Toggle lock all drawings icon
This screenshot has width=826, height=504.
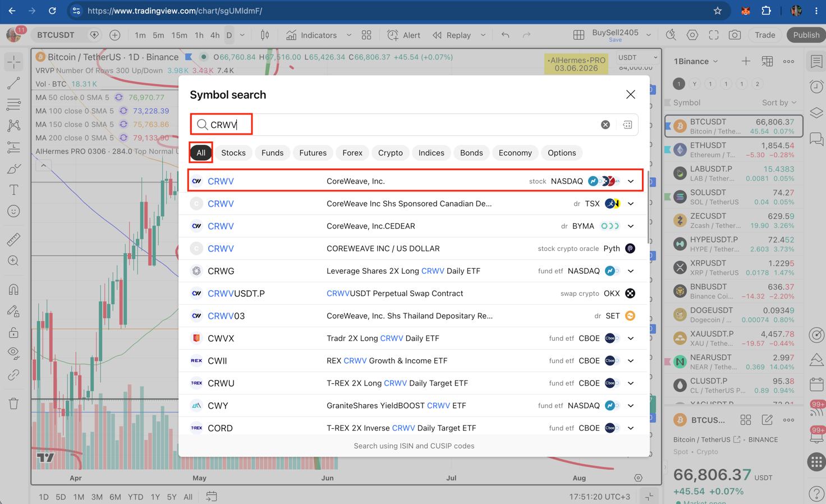13,333
